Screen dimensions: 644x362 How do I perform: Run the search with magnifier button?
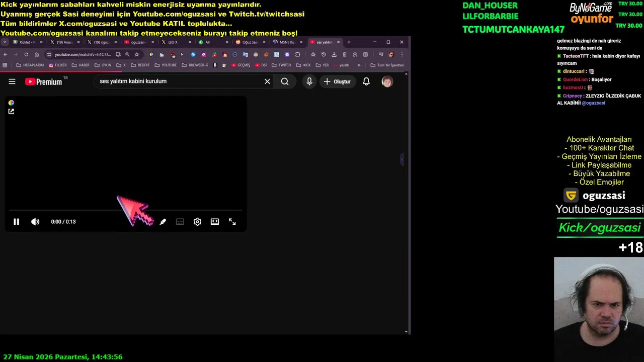pyautogui.click(x=285, y=81)
